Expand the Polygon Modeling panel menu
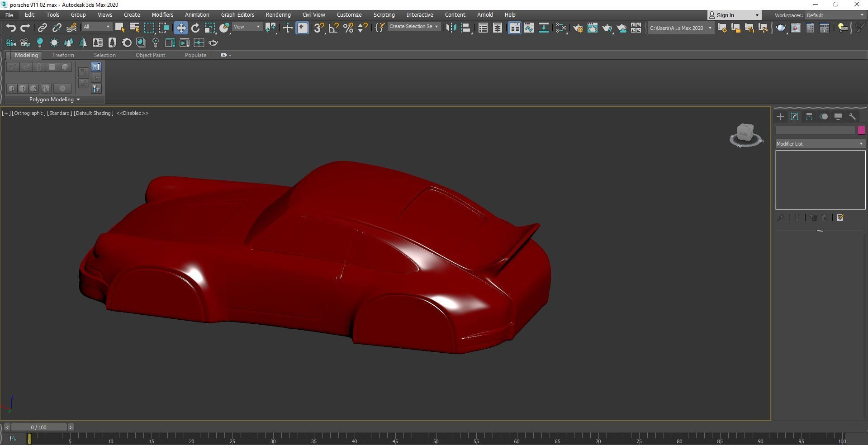 click(54, 99)
